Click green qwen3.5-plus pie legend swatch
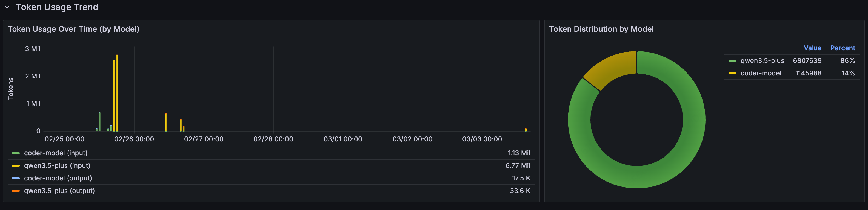Viewport: 868px width, 210px height. pyautogui.click(x=732, y=61)
